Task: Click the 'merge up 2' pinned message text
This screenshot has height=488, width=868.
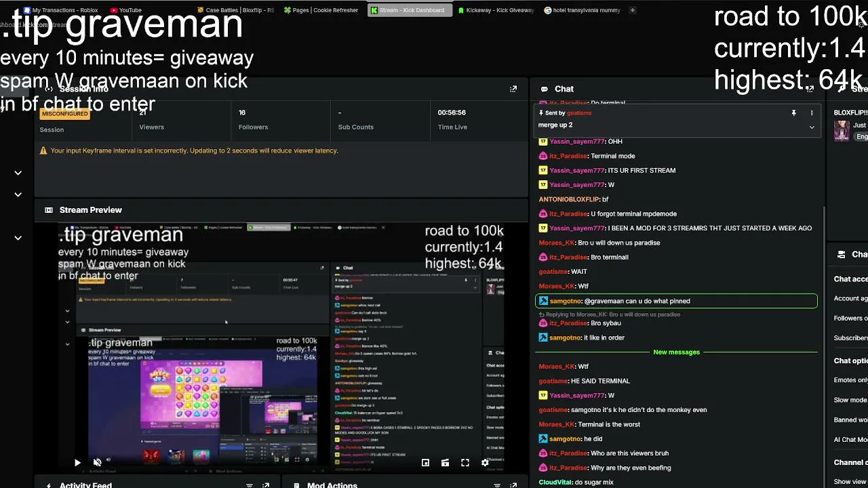Action: tap(555, 125)
